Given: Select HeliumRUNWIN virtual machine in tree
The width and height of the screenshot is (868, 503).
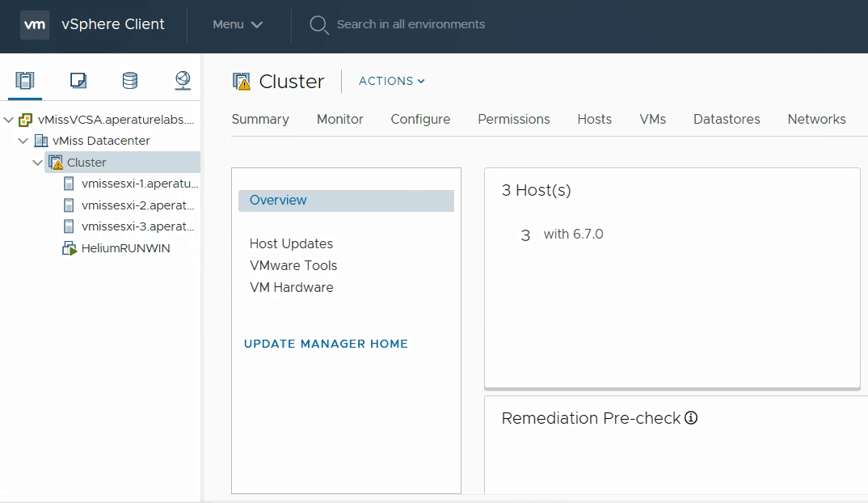Looking at the screenshot, I should click(x=125, y=248).
